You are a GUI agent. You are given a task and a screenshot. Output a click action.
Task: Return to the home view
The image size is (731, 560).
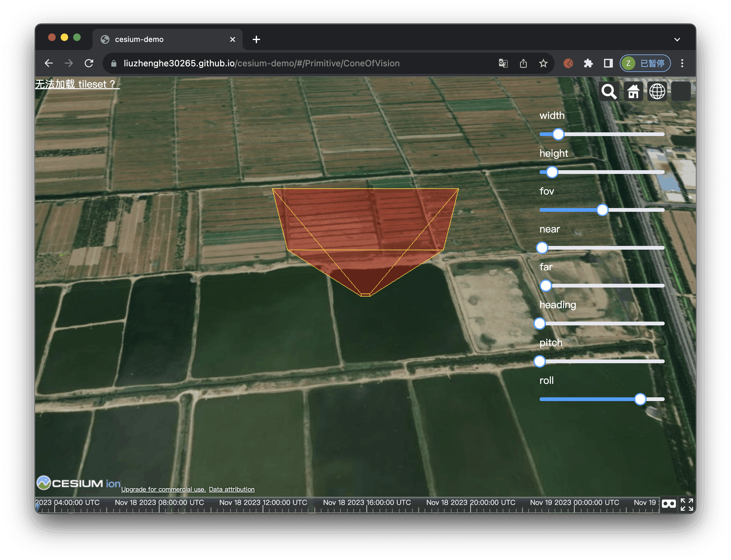[x=633, y=91]
